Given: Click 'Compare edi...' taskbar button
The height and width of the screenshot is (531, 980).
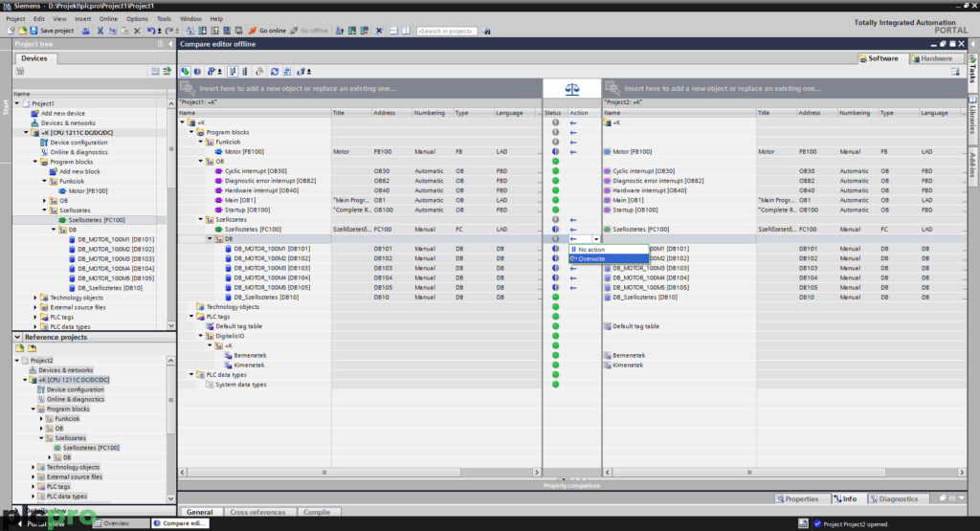Looking at the screenshot, I should tap(179, 523).
